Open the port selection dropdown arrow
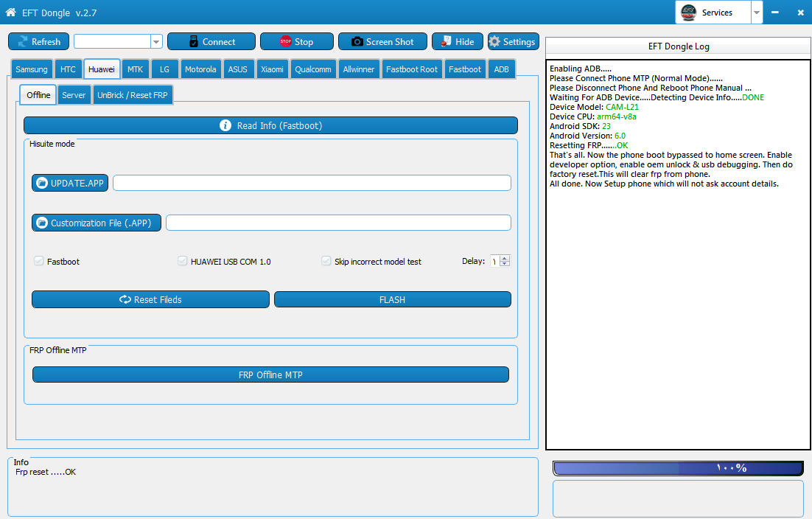 coord(156,41)
